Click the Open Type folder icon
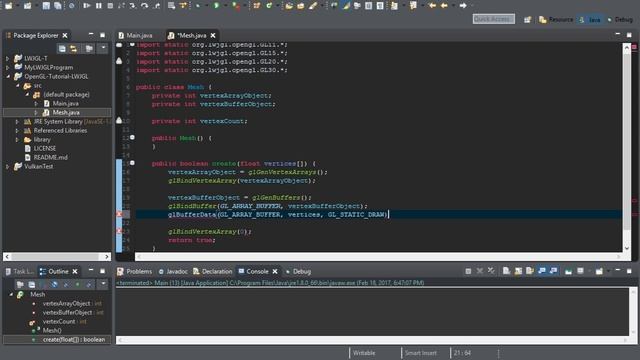Image resolution: width=640 pixels, height=360 pixels. click(289, 6)
